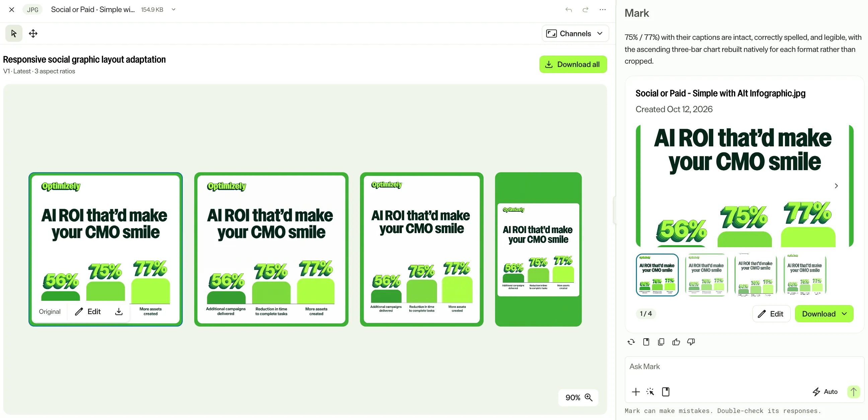The width and height of the screenshot is (868, 420).
Task: Activate the sparkle selection tool icon
Action: coord(650,392)
